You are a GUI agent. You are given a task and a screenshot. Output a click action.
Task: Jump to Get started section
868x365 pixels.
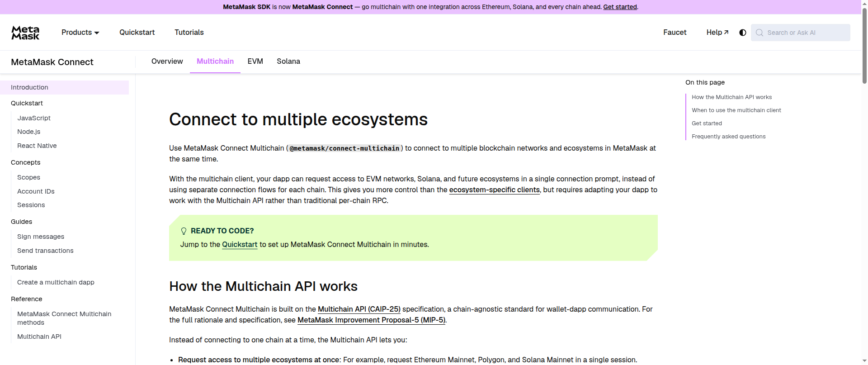click(x=707, y=123)
